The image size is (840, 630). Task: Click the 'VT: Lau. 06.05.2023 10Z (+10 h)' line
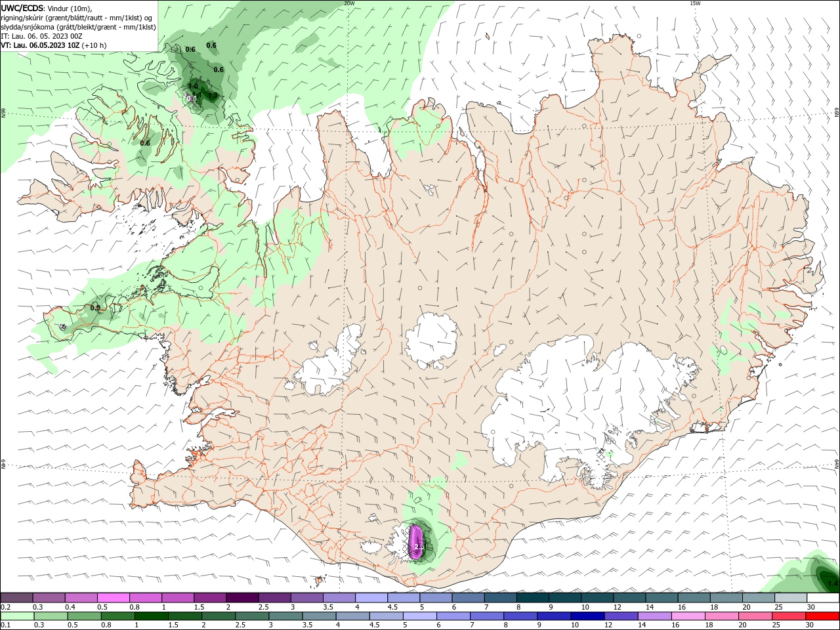[x=54, y=45]
